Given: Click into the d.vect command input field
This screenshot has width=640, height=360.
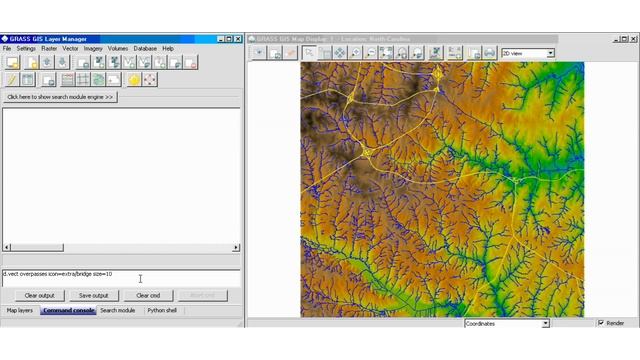Looking at the screenshot, I should point(121,278).
